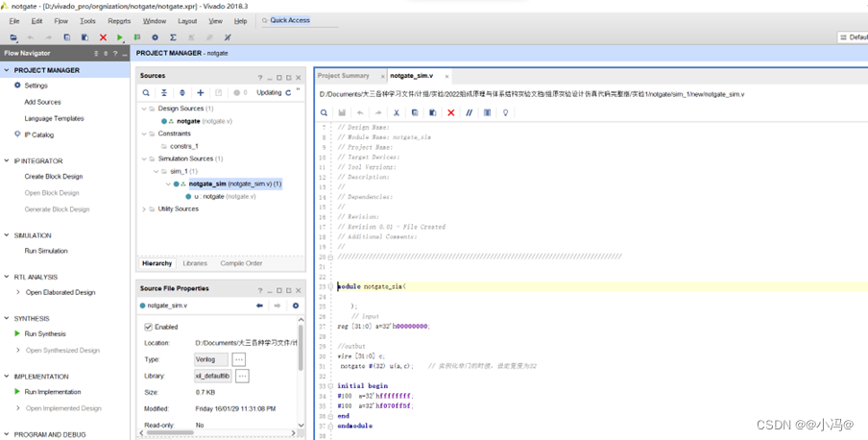Collapse SIMULATION section
The image size is (868, 440).
pyautogui.click(x=7, y=235)
